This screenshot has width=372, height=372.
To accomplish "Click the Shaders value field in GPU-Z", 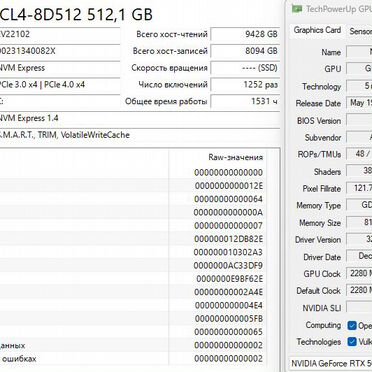I will point(359,171).
